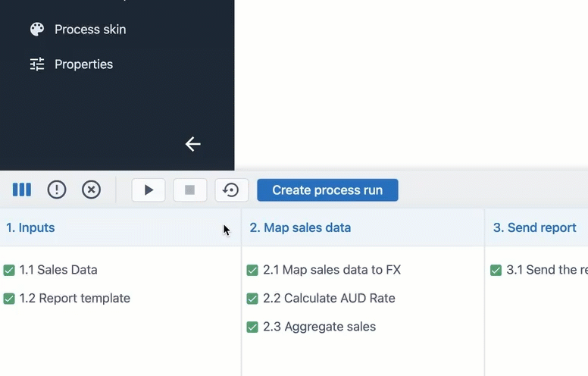Click the circled X cancel icon

91,190
